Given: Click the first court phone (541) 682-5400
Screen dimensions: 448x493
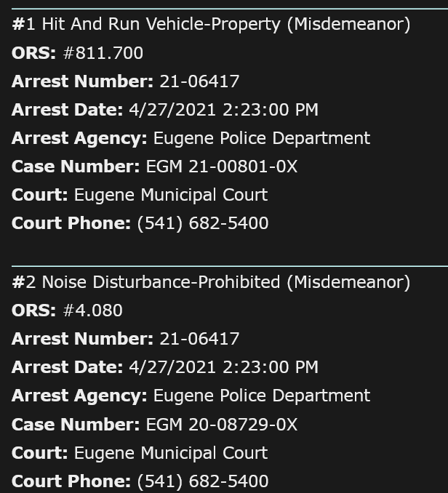Looking at the screenshot, I should coord(203,223).
